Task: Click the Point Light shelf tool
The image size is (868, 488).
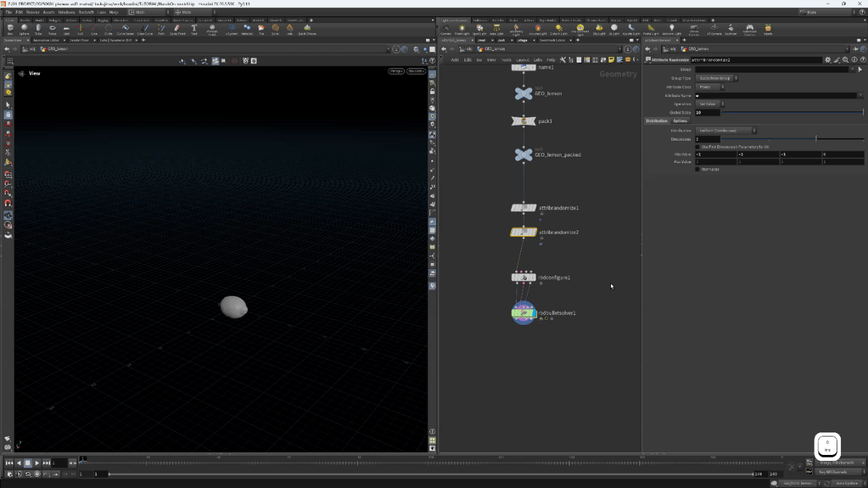Action: 462,29
